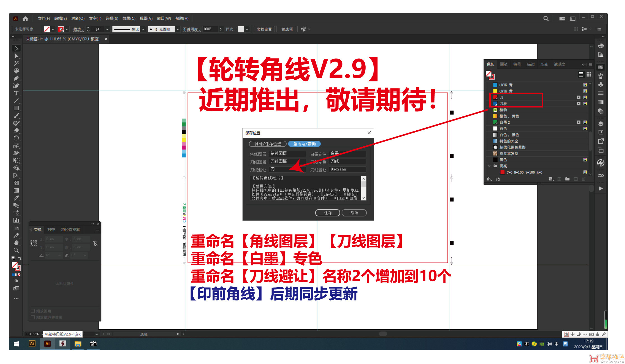Viewport: 625px width, 364px height.
Task: Click 保存 button in dialog
Action: (x=328, y=213)
